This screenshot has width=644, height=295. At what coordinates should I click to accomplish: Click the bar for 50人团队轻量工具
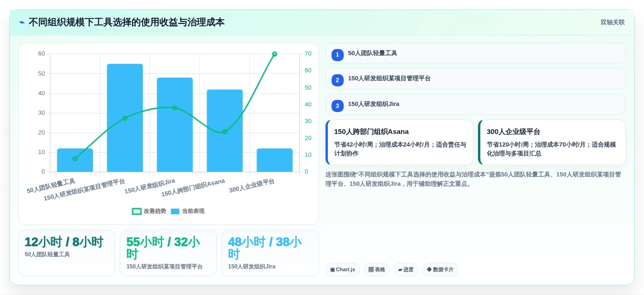75,160
